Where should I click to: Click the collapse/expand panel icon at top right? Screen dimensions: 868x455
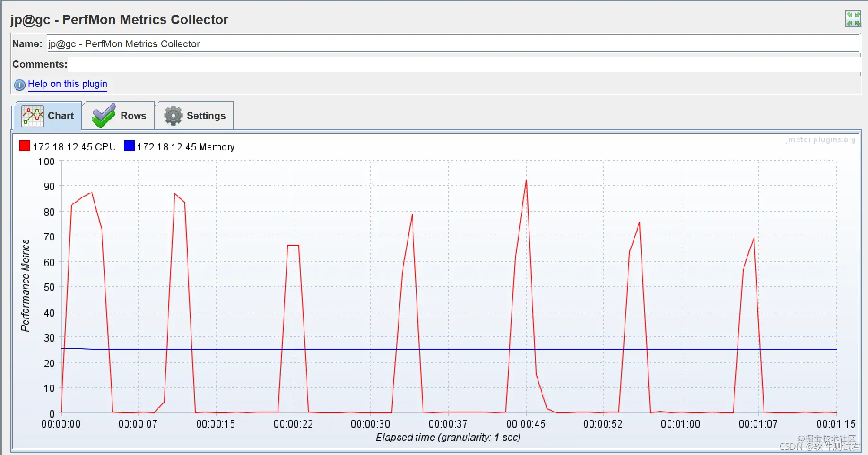[x=853, y=19]
